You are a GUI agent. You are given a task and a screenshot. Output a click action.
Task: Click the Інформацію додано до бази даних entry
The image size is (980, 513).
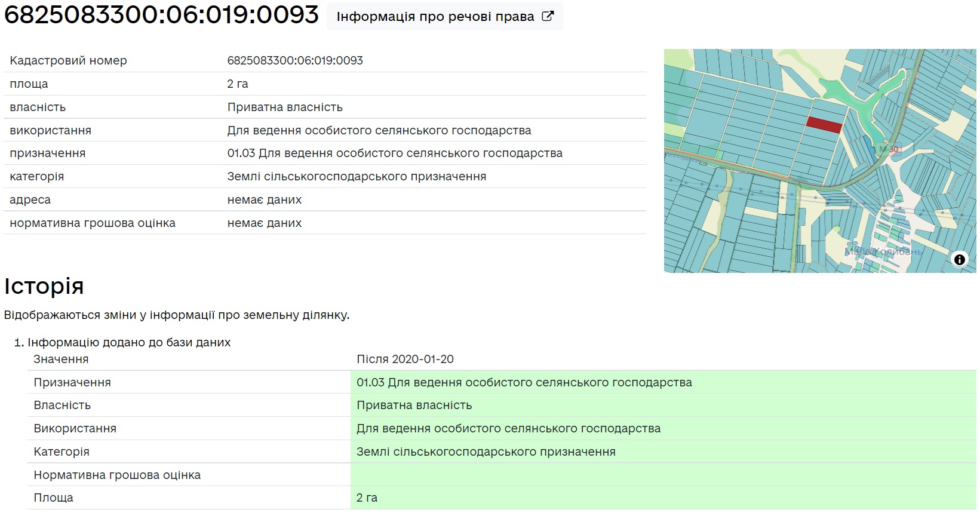click(x=129, y=342)
